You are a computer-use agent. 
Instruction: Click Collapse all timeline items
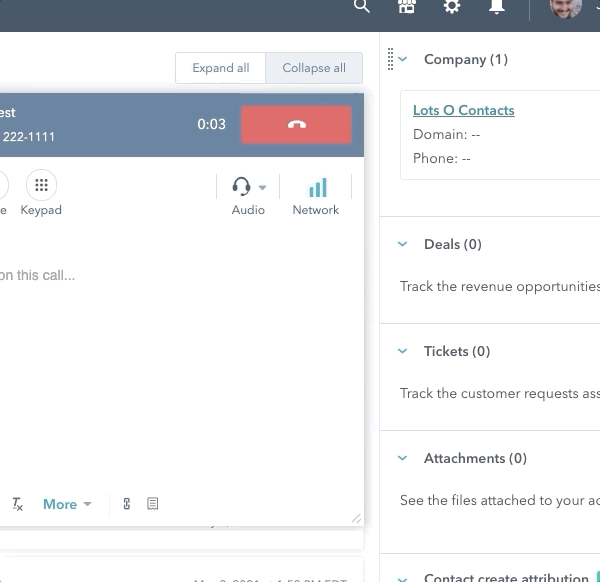click(x=314, y=68)
